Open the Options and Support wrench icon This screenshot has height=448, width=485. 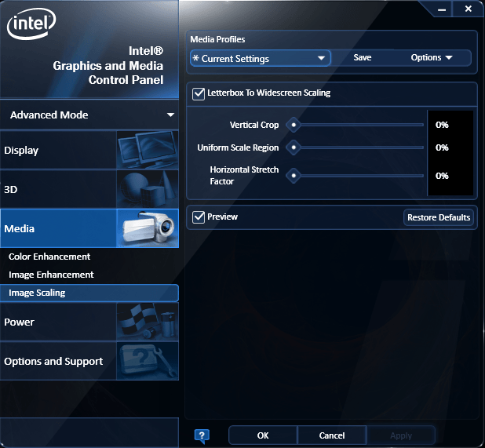click(148, 361)
